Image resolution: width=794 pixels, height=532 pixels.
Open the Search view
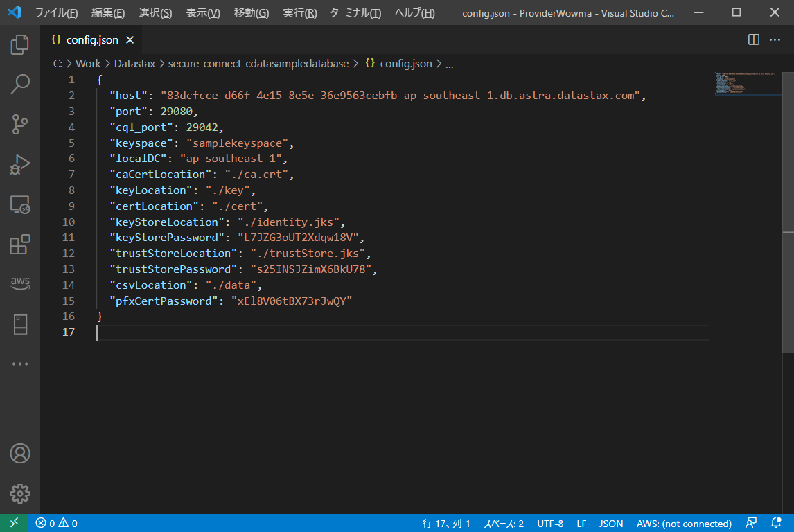point(20,84)
